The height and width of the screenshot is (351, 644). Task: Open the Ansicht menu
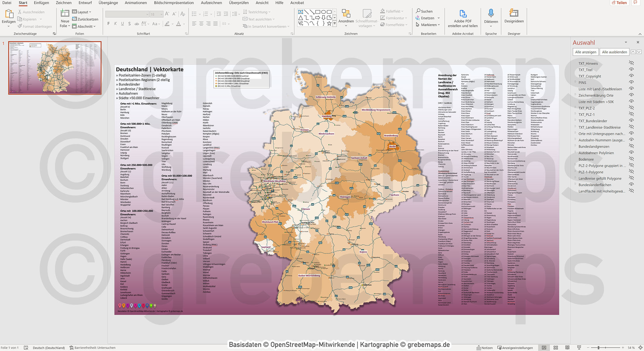(x=262, y=3)
